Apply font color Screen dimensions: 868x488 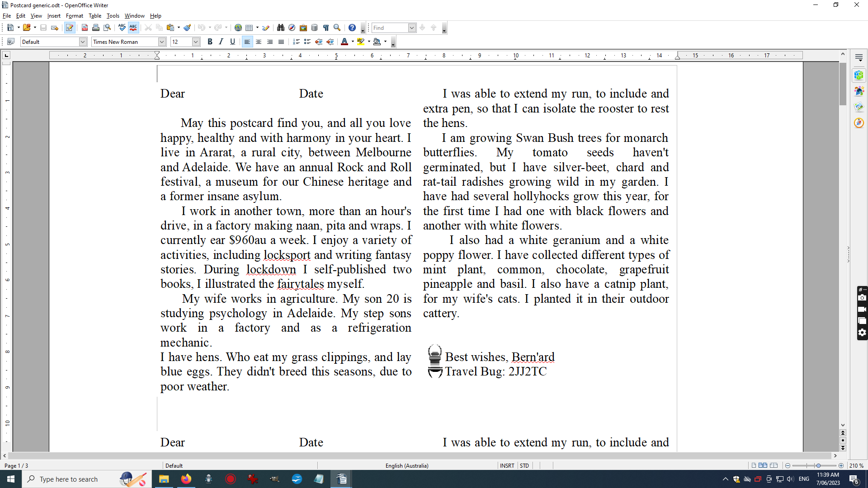[344, 42]
